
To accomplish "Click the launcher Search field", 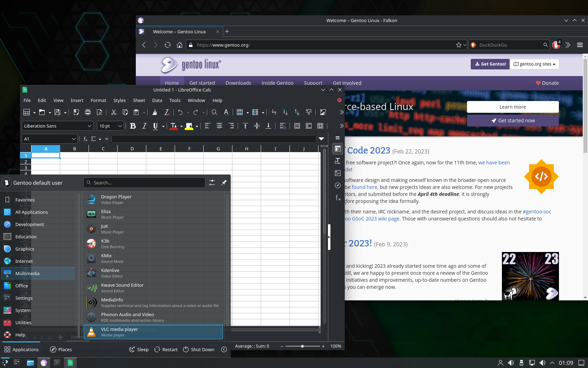I will [144, 183].
